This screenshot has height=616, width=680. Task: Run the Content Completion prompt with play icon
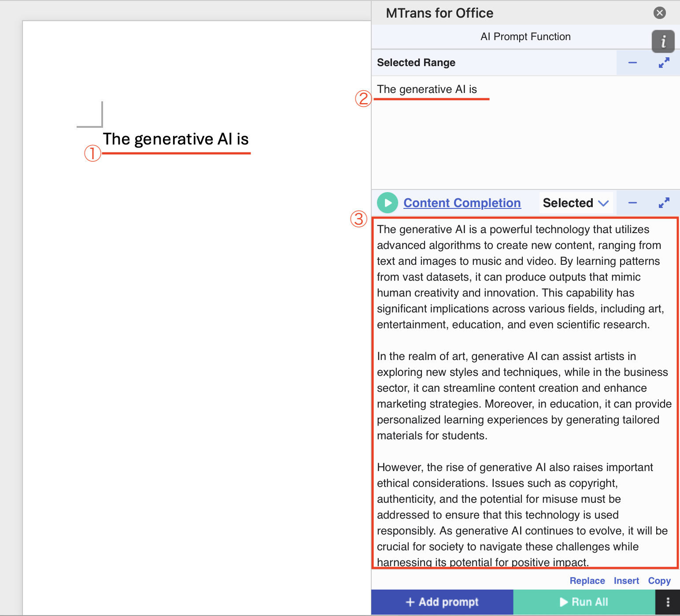click(x=388, y=203)
